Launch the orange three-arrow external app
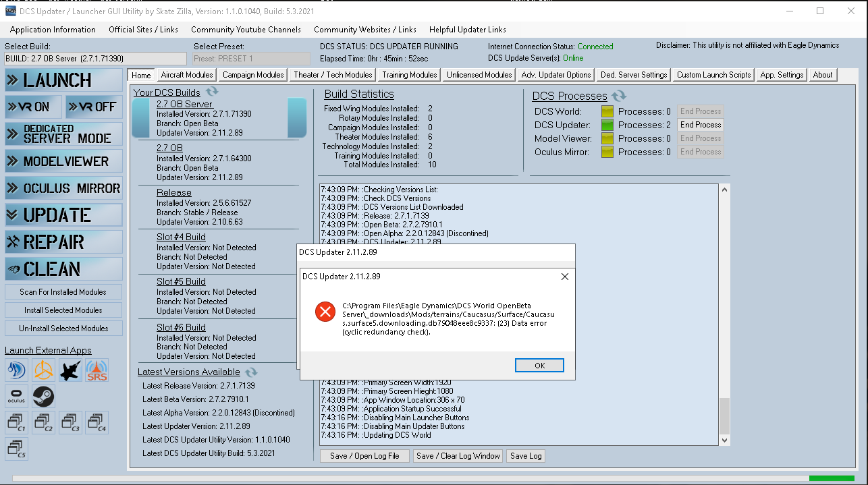 pos(43,370)
